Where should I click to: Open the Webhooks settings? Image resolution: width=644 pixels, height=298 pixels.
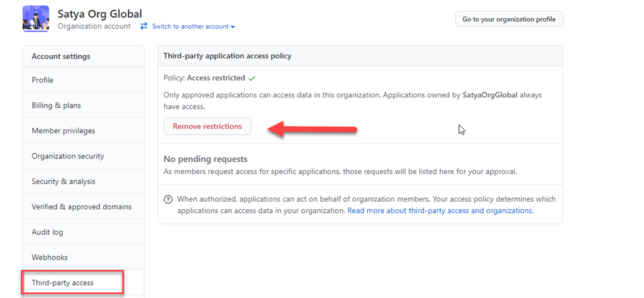(50, 257)
